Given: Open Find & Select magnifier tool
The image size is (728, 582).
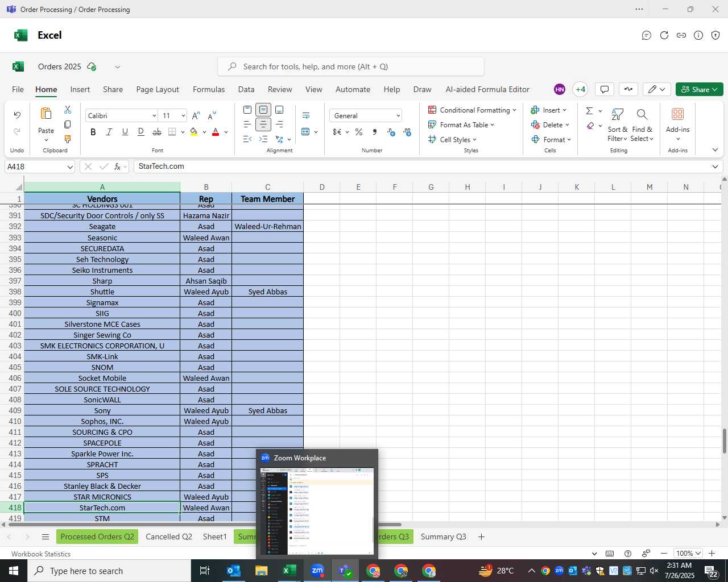Looking at the screenshot, I should click(642, 124).
